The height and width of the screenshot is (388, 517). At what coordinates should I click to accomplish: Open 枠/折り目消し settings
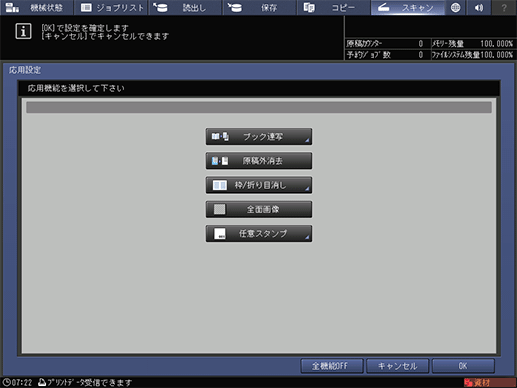coord(259,185)
